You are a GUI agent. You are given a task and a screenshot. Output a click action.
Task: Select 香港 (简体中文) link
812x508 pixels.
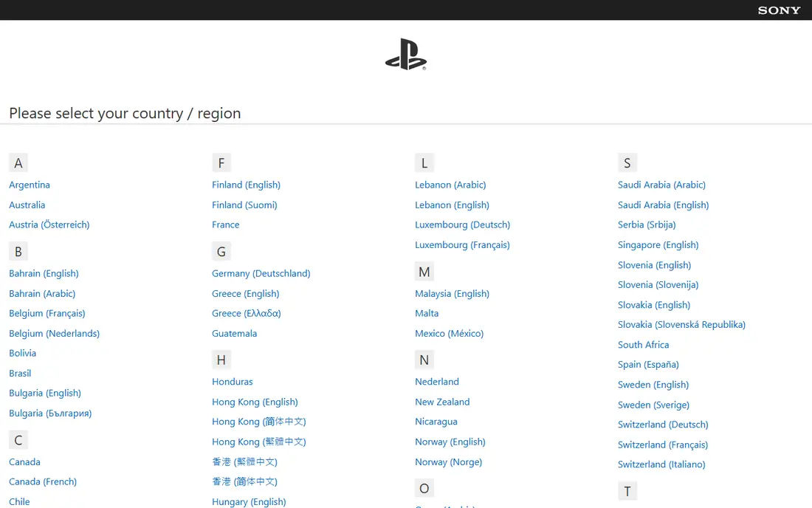point(245,481)
